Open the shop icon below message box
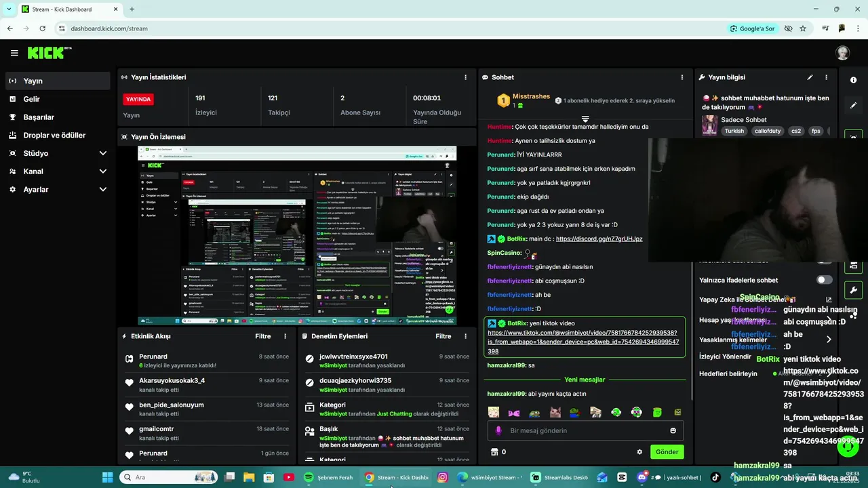 tap(494, 452)
